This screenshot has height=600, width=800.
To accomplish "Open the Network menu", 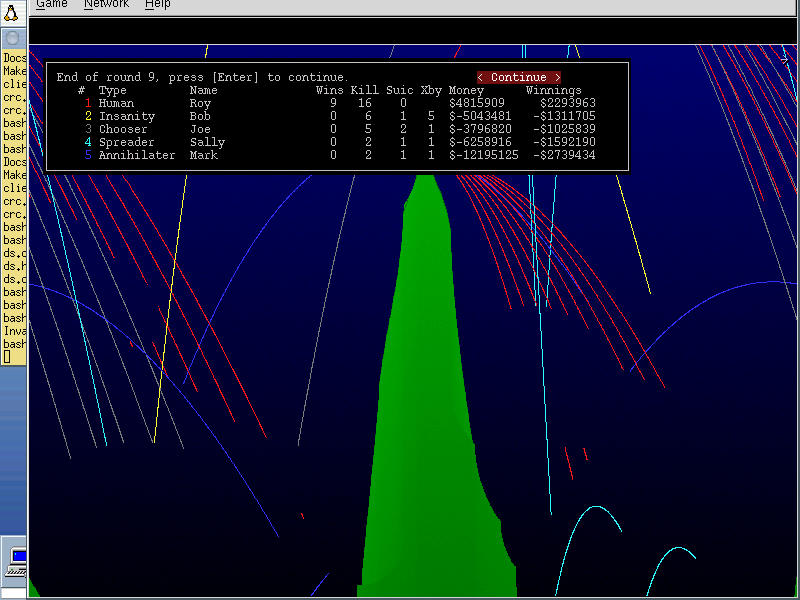I will pyautogui.click(x=106, y=5).
